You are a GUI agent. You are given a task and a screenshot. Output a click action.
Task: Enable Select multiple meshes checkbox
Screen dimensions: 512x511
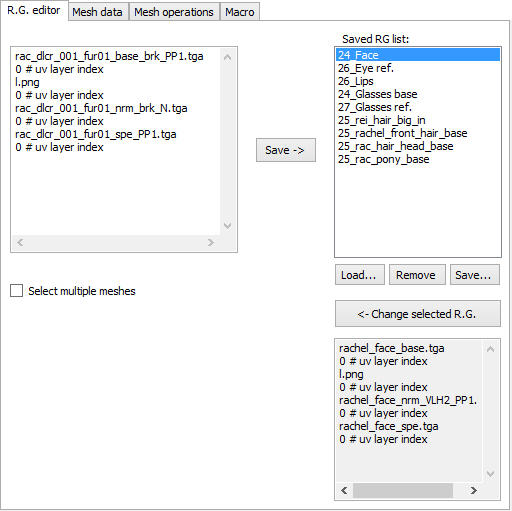[x=17, y=291]
